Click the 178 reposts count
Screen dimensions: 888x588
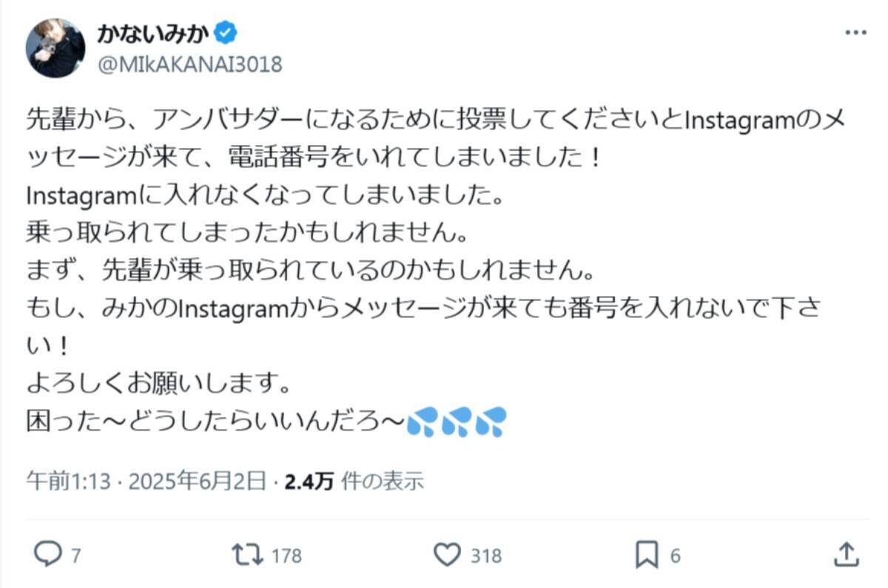point(286,555)
